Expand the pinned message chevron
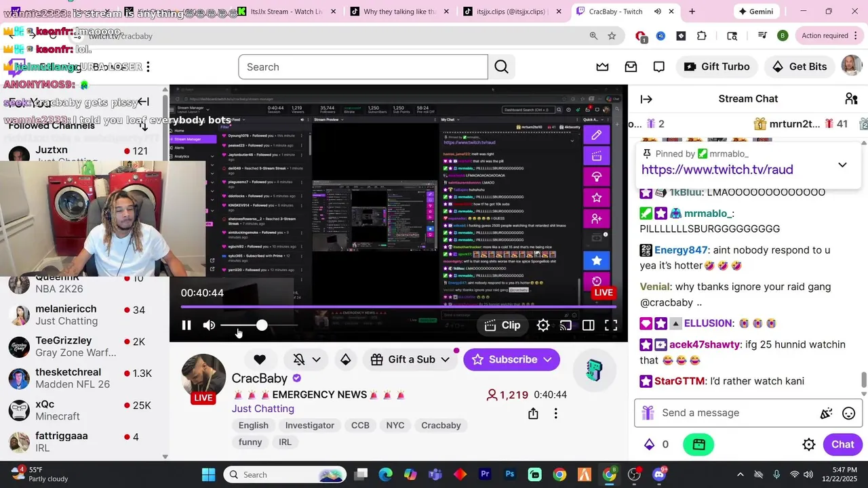 click(842, 165)
